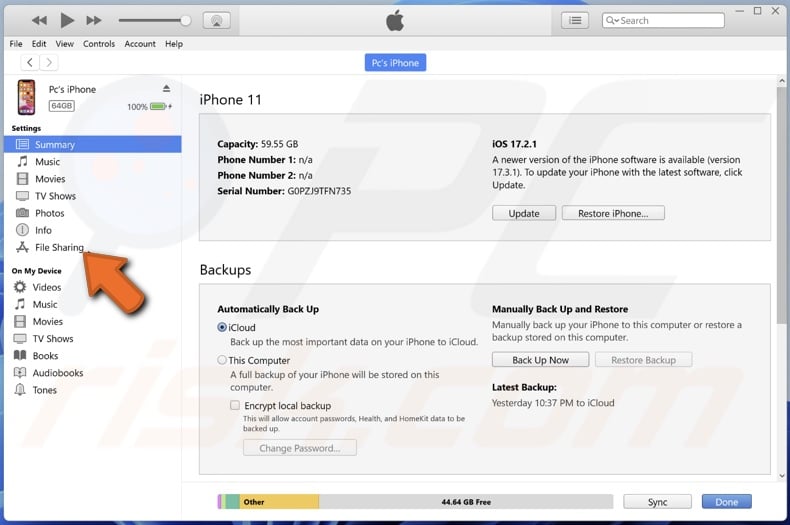Screen dimensions: 790x525
Task: Click the Change Password... button
Action: [x=300, y=448]
